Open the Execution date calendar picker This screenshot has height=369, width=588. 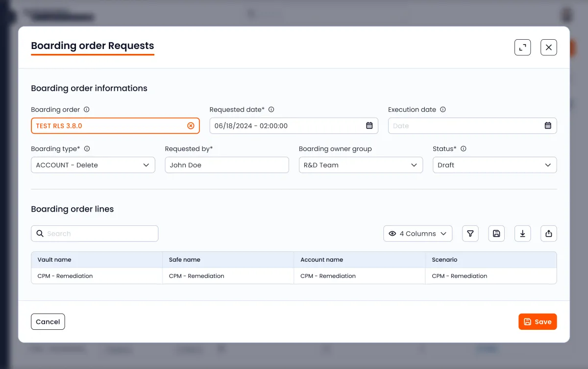pos(548,126)
